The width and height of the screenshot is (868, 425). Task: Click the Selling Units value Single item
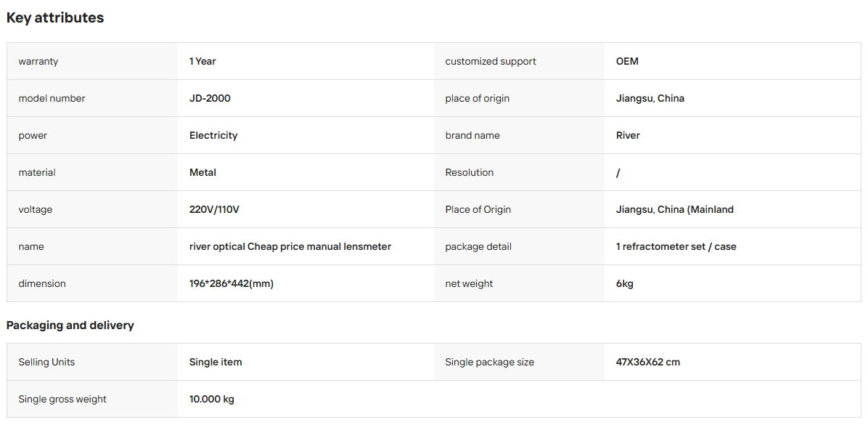(216, 363)
